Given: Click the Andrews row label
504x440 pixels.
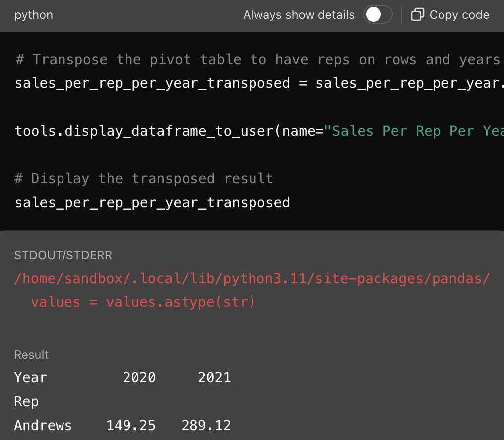Looking at the screenshot, I should [43, 426].
